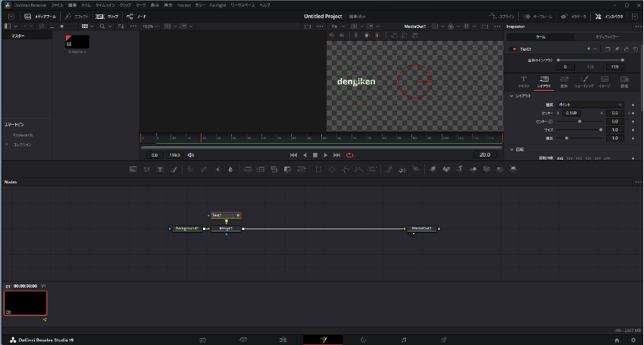The height and width of the screenshot is (345, 644).
Task: Open the テキスト tab in Inspector
Action: pyautogui.click(x=523, y=80)
